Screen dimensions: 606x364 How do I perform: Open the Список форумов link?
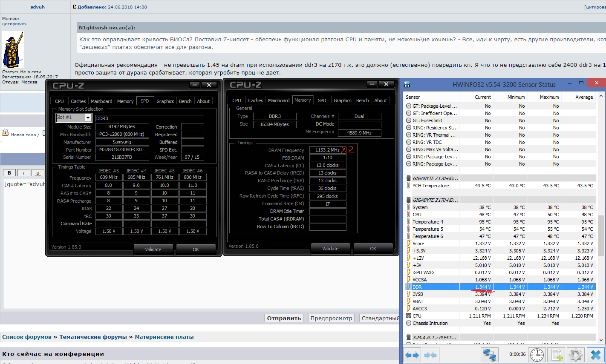(x=27, y=337)
